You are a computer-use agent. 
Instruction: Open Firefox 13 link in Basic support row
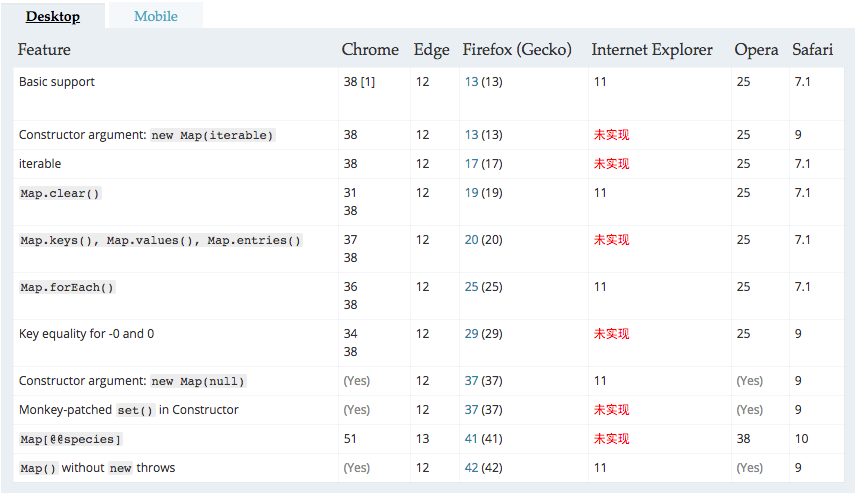click(471, 82)
